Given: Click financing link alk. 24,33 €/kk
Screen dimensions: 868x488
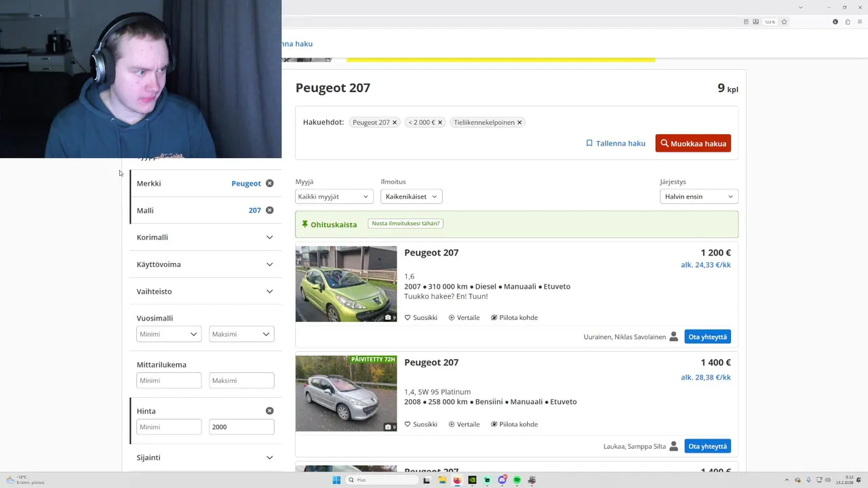Looking at the screenshot, I should tap(705, 265).
